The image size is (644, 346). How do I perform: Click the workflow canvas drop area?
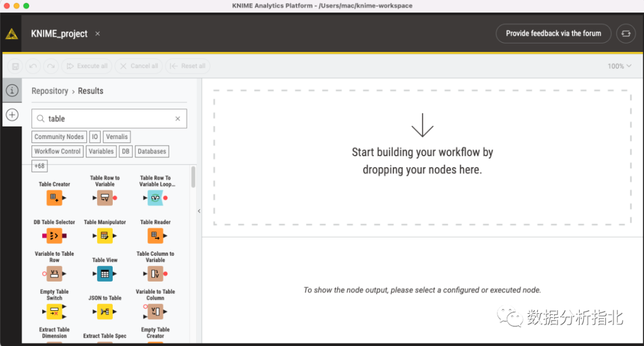coord(422,157)
